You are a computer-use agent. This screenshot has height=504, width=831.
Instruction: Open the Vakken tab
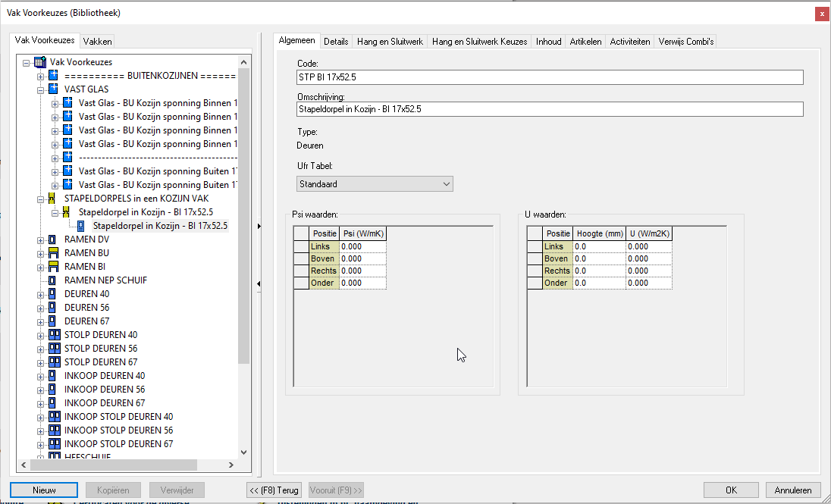(97, 42)
